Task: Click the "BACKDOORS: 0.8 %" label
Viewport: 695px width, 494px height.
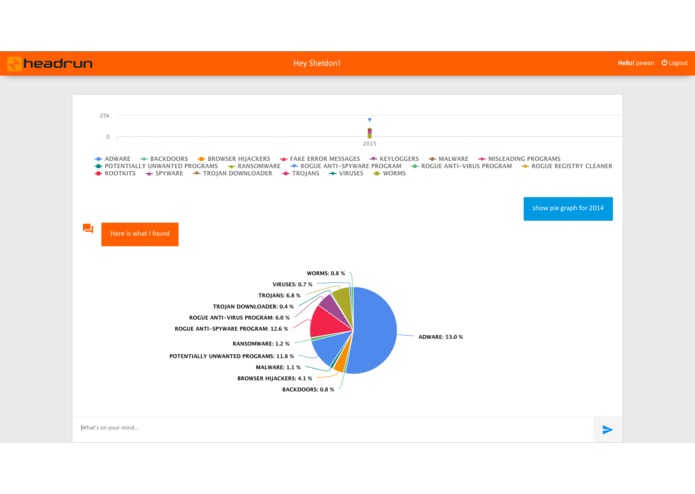Action: 308,389
